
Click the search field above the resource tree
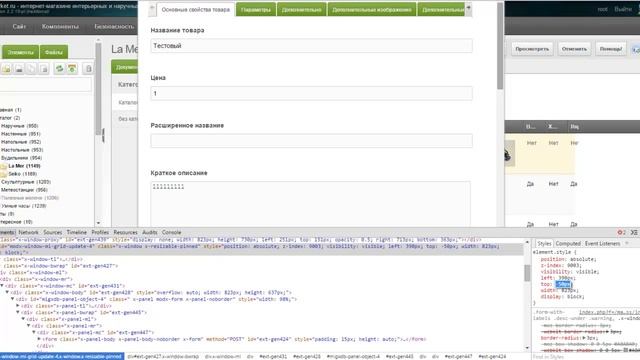(x=46, y=84)
